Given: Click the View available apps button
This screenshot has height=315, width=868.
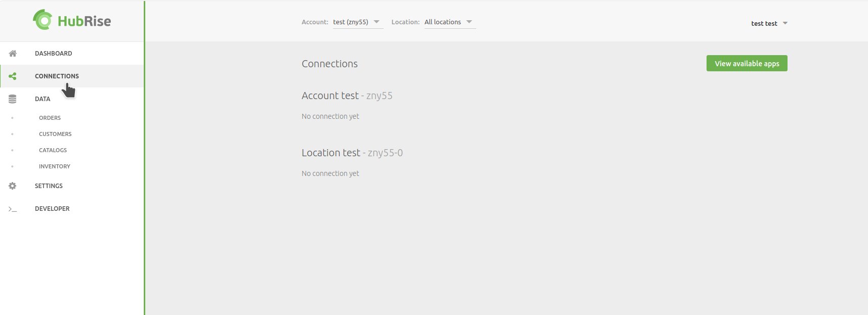Looking at the screenshot, I should click(x=747, y=63).
